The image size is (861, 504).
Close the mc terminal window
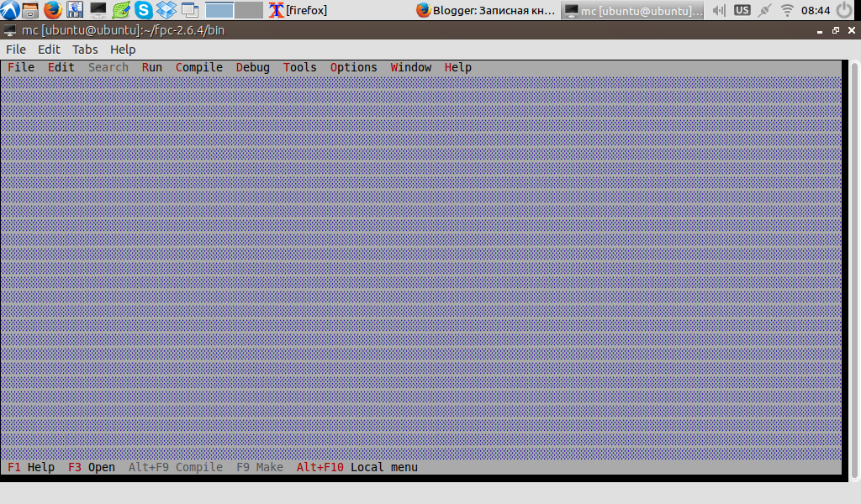(x=852, y=31)
